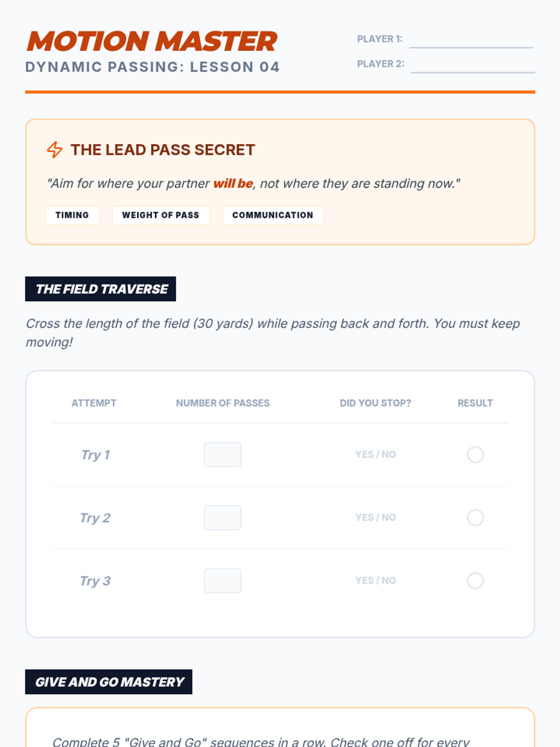Click YES / NO for Try 1
This screenshot has height=747, width=560.
click(x=375, y=454)
